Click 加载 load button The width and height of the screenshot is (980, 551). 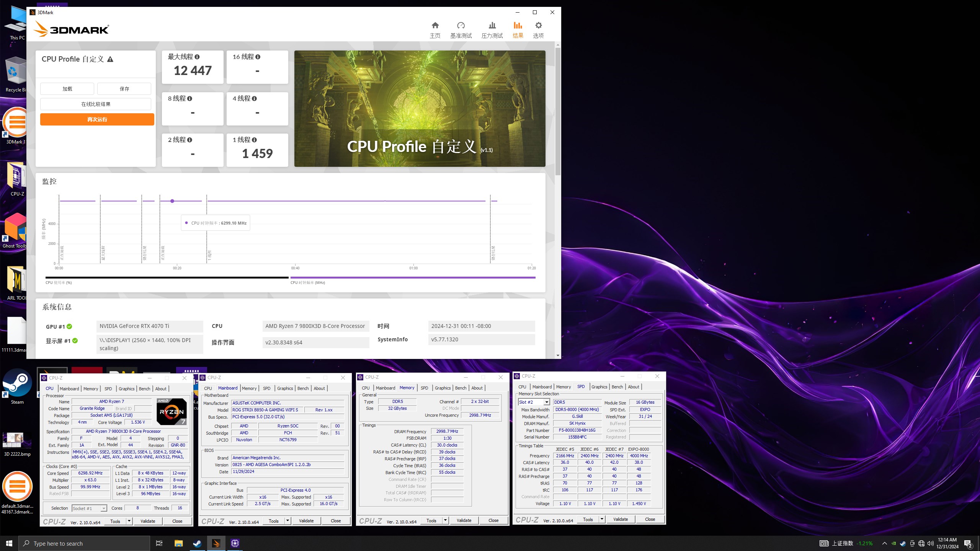tap(67, 89)
